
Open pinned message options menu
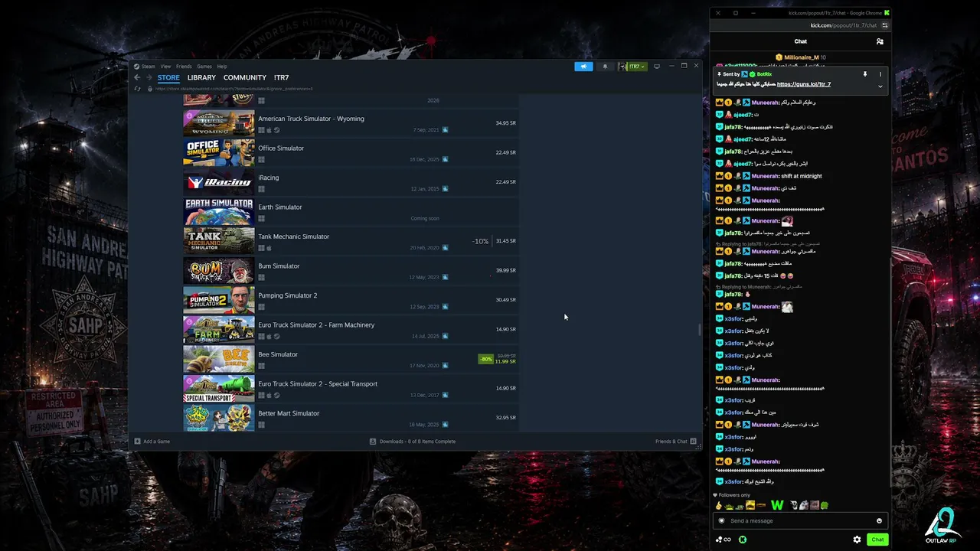pos(880,74)
